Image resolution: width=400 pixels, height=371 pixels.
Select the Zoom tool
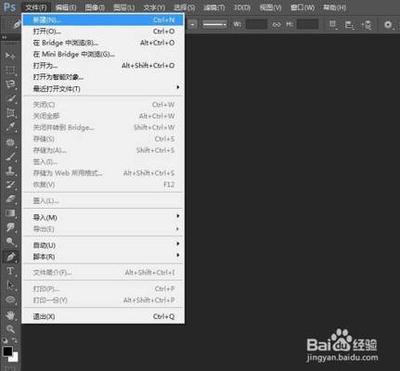pyautogui.click(x=10, y=329)
